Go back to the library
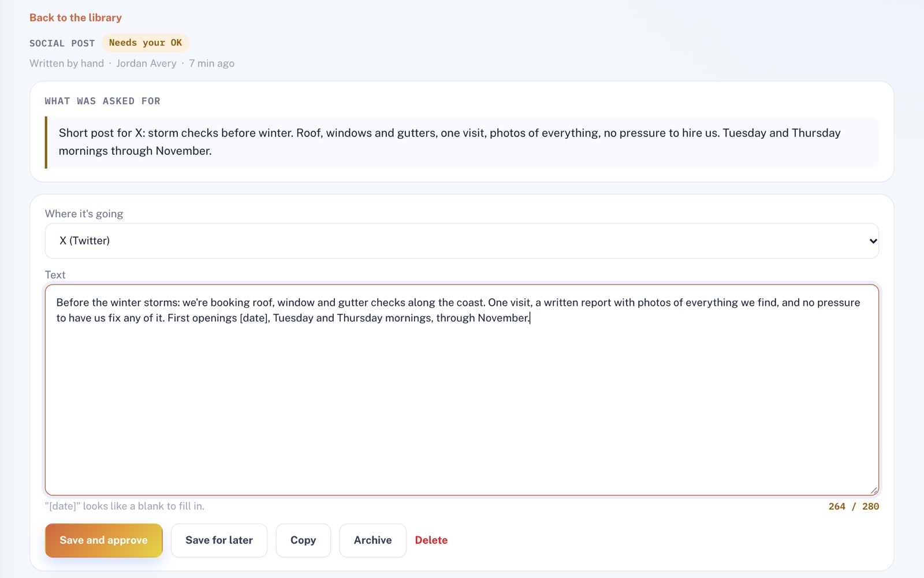The image size is (924, 578). [76, 17]
